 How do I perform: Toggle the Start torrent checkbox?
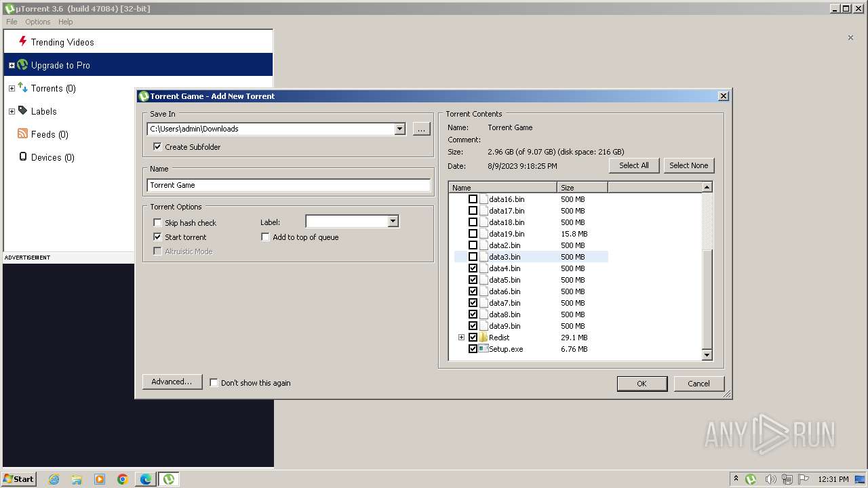tap(157, 237)
